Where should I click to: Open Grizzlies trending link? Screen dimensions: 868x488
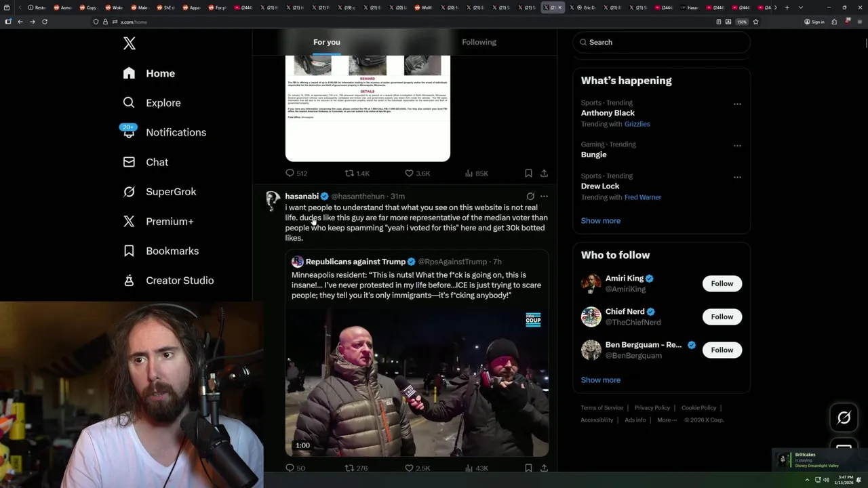[x=637, y=124]
